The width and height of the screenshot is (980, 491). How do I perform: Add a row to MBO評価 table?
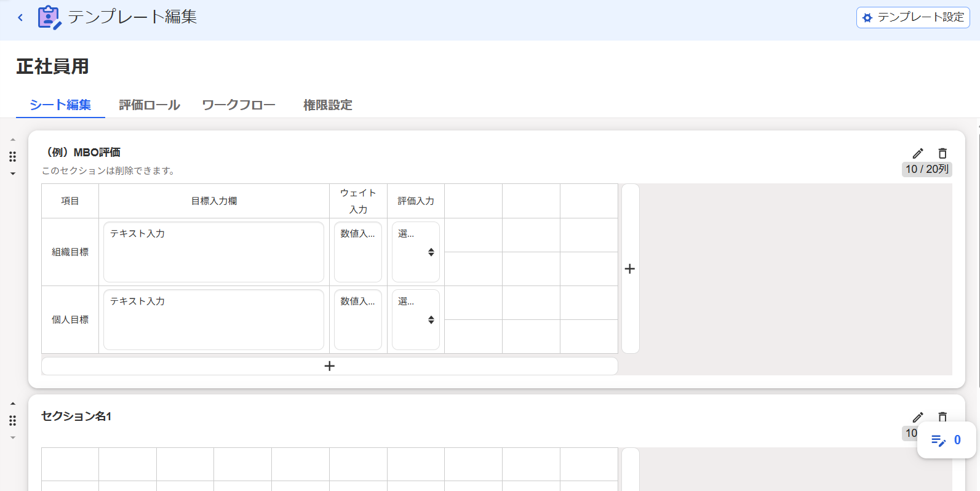330,366
